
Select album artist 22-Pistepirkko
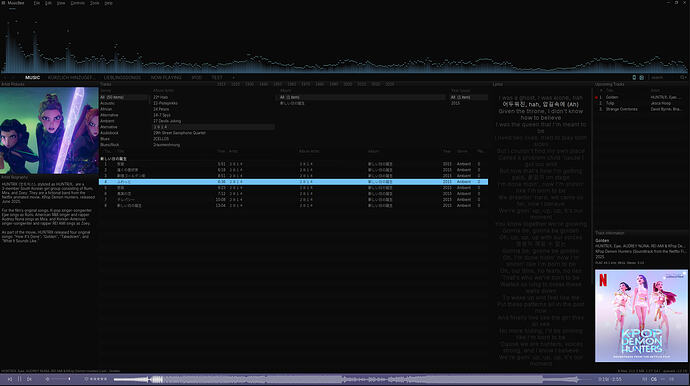(x=165, y=103)
